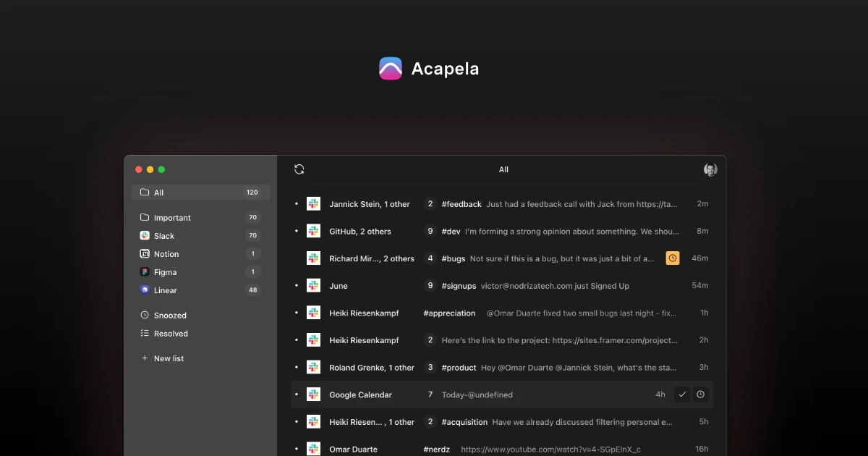Click the #signups channel tag
The height and width of the screenshot is (456, 868).
click(459, 286)
